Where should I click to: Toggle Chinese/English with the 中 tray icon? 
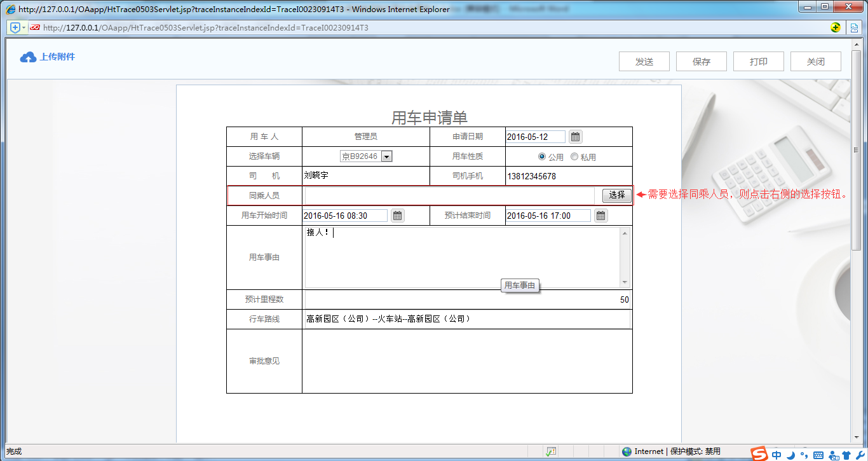pyautogui.click(x=776, y=455)
